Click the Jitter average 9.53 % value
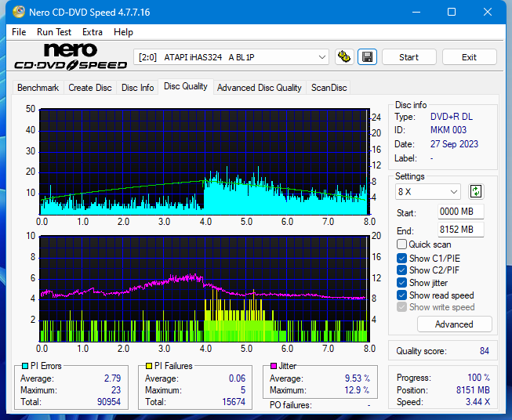 [x=358, y=378]
